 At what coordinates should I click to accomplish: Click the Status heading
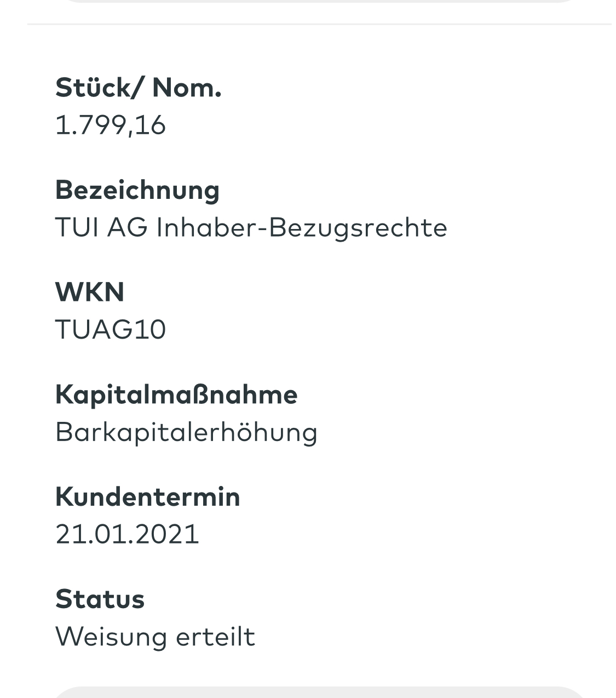pyautogui.click(x=100, y=599)
